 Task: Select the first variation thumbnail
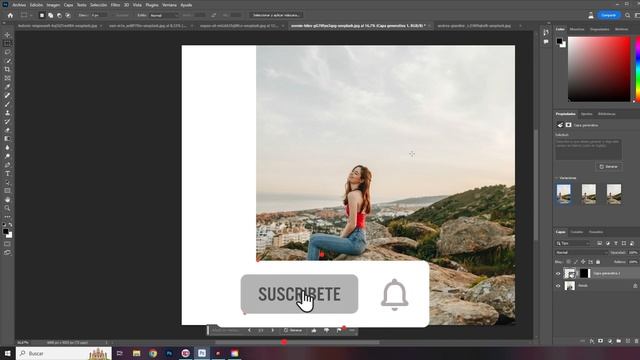[x=564, y=194]
